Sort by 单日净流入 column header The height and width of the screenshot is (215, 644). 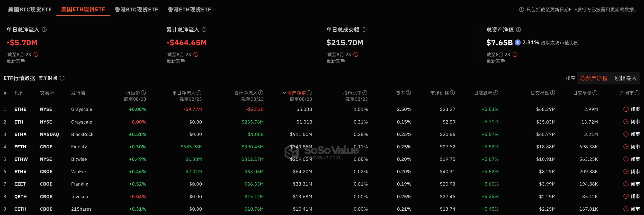[x=184, y=93]
